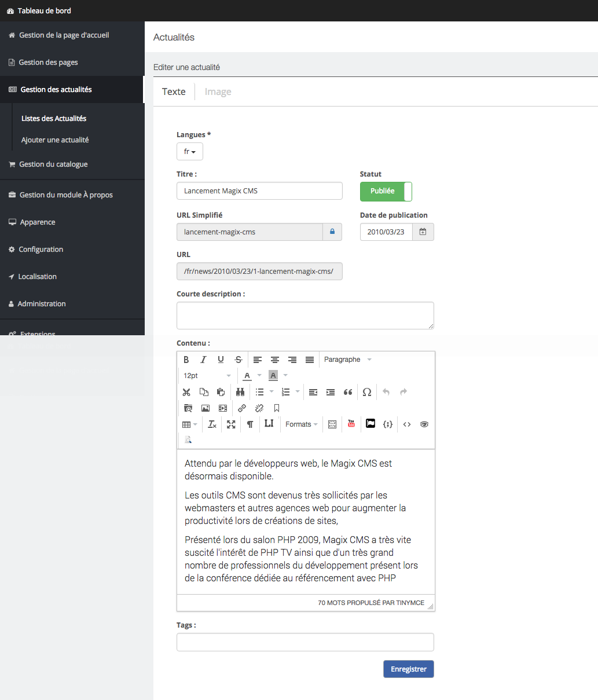Decrease indent of paragraph

pos(313,392)
